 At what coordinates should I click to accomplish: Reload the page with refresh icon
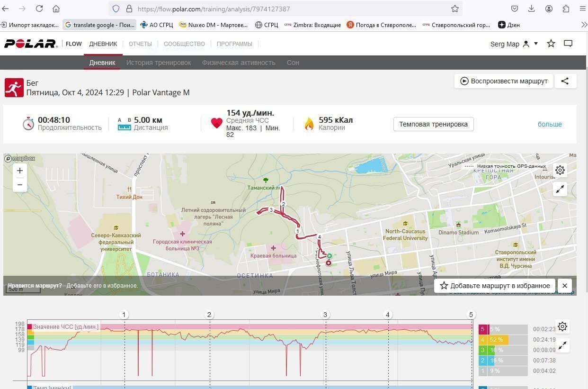point(39,9)
